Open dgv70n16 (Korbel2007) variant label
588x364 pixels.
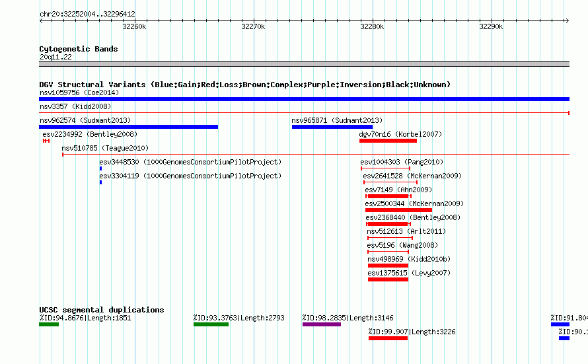(400, 134)
